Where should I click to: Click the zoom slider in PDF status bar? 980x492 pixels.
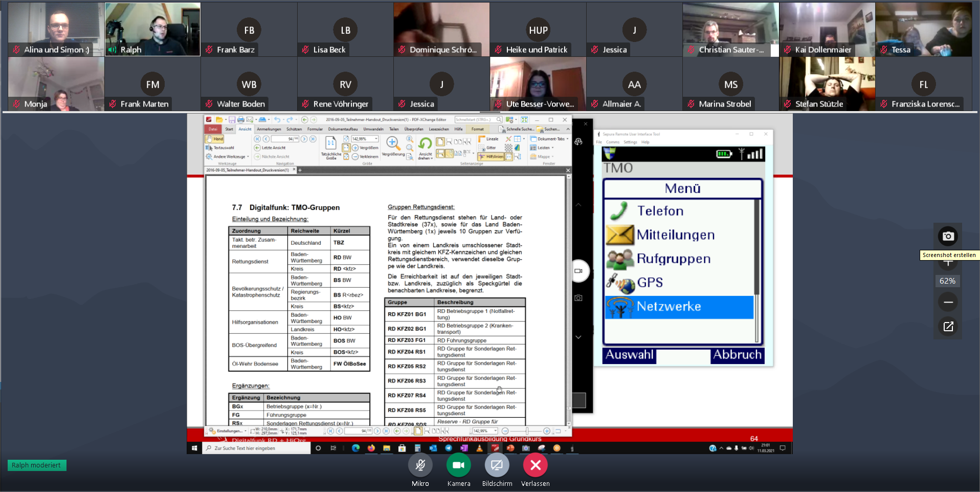(x=526, y=431)
